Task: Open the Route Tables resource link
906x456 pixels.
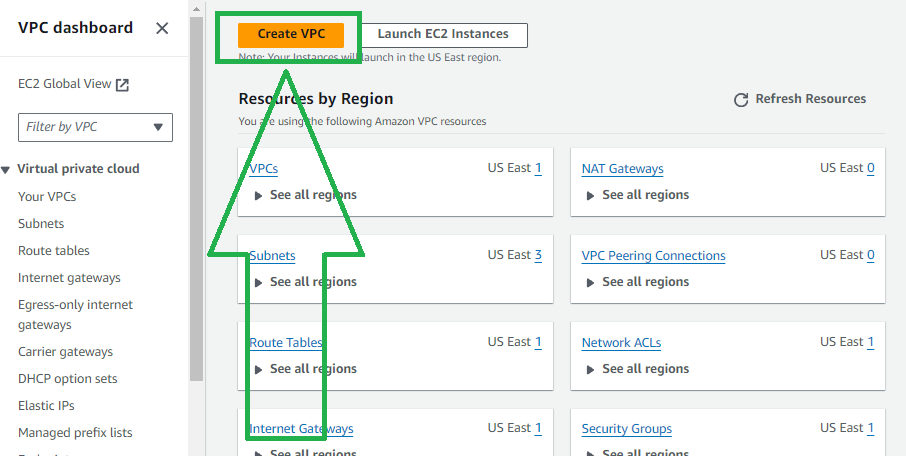Action: pos(285,343)
